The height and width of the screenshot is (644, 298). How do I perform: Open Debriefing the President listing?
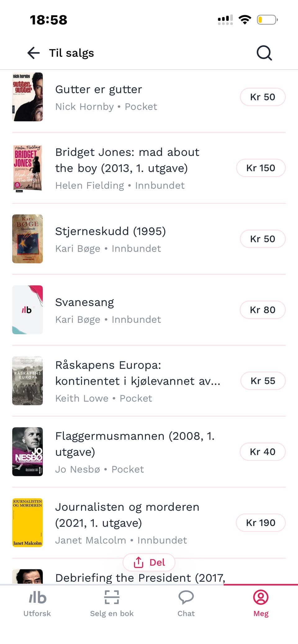coord(140,578)
